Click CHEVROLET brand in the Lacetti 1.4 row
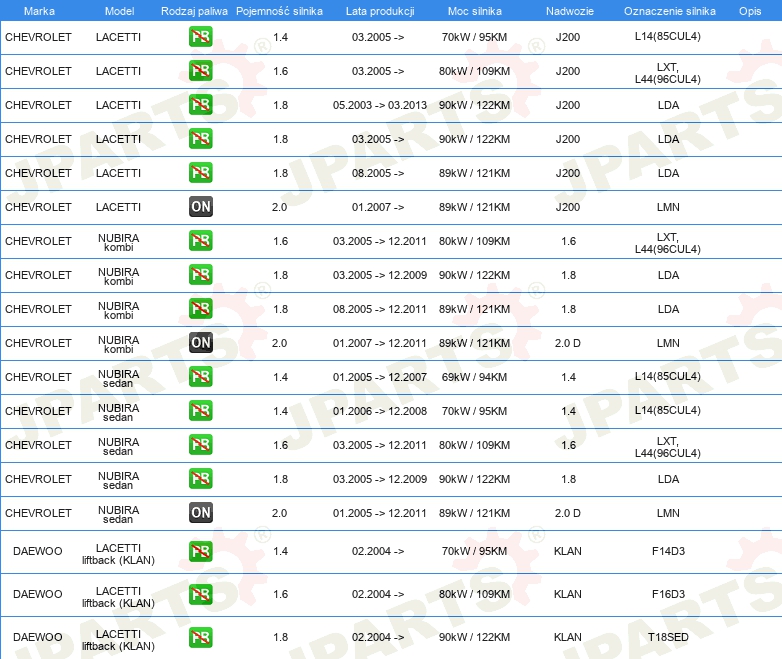This screenshot has height=659, width=782. pyautogui.click(x=38, y=37)
